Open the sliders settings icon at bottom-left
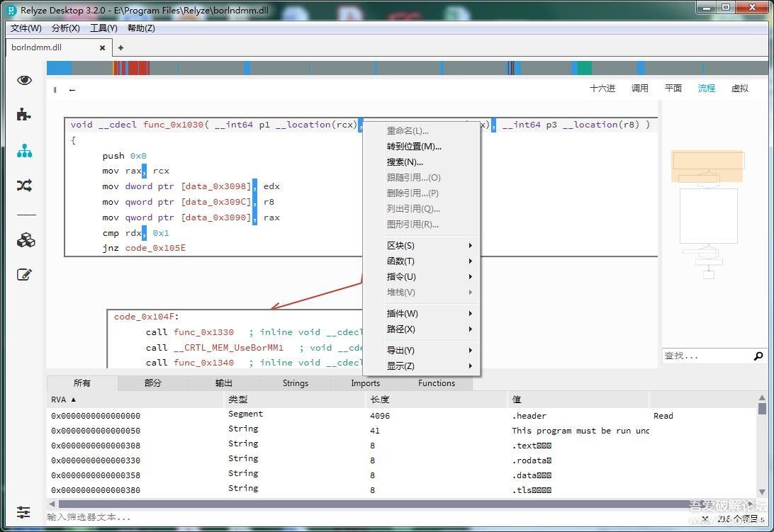Viewport: 774px width, 532px height. [24, 512]
